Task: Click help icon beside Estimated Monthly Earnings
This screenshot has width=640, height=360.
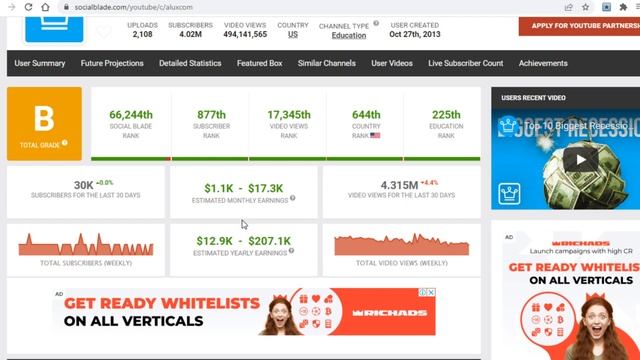Action: tap(292, 198)
